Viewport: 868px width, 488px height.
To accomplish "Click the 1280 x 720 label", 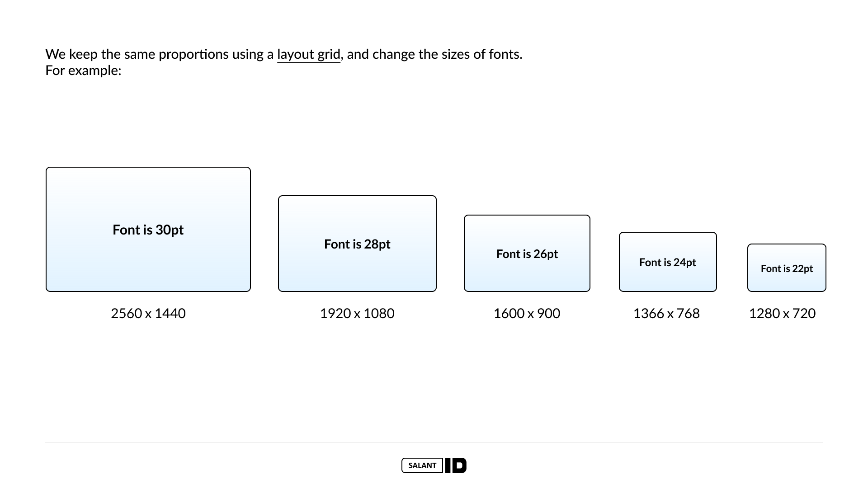I will tap(782, 313).
